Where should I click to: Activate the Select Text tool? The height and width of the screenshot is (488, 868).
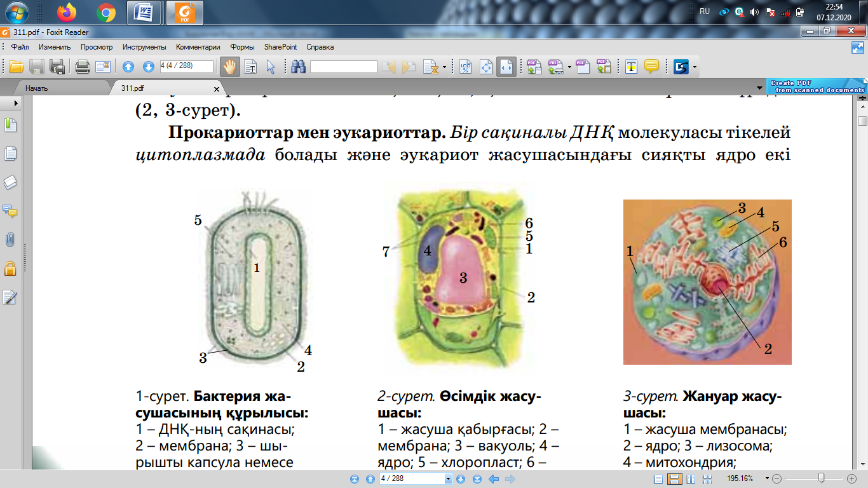[251, 67]
